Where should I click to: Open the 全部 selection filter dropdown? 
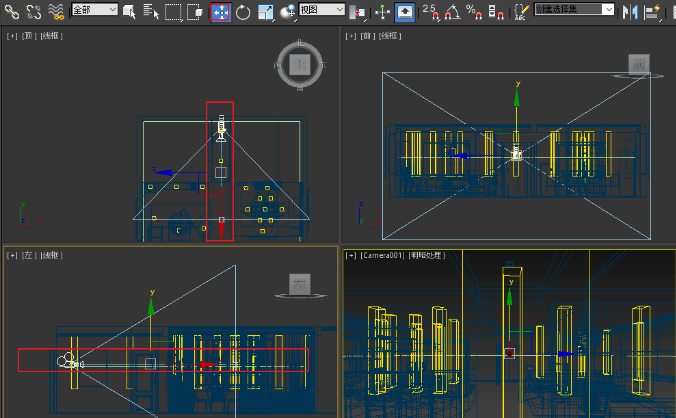tap(93, 10)
